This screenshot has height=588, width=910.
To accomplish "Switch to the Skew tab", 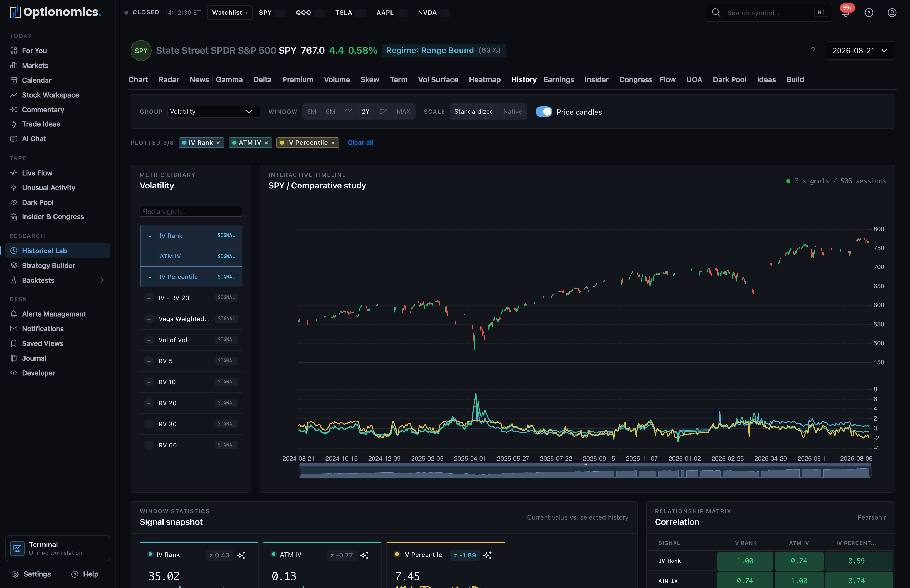I will (x=370, y=79).
